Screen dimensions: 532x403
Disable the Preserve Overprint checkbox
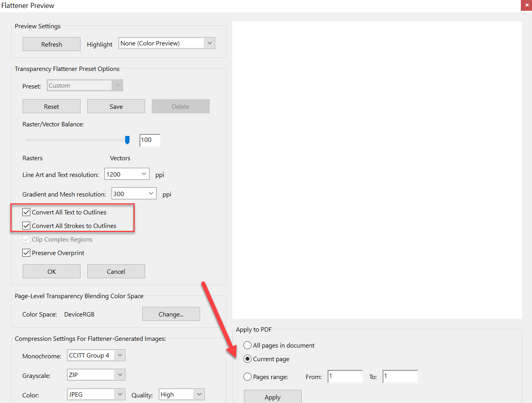tap(26, 252)
